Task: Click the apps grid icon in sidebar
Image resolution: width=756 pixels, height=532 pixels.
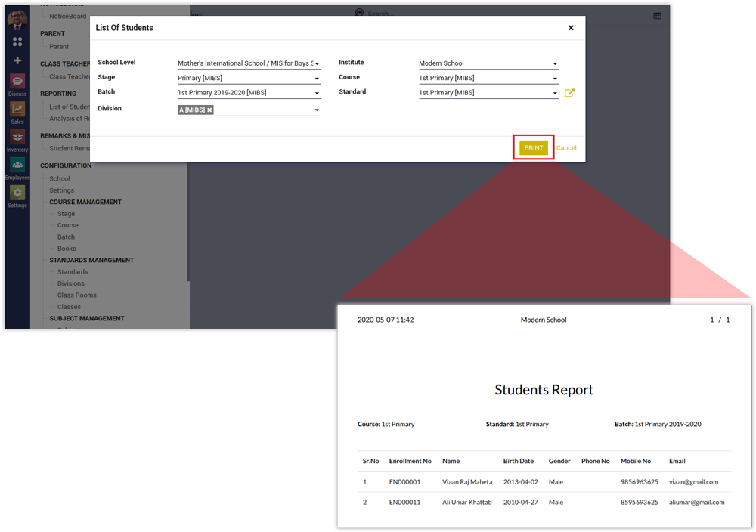Action: coord(17,42)
